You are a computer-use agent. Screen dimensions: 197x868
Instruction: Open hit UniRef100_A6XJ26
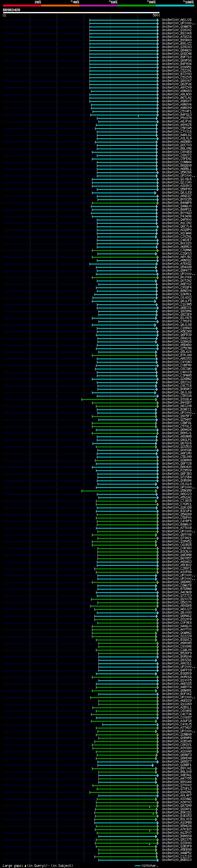coord(177,20)
